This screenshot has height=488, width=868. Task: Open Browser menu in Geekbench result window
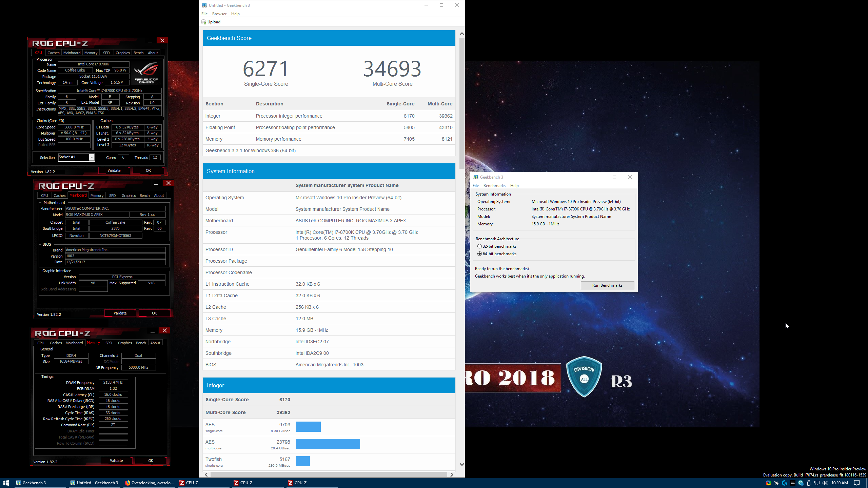[219, 14]
